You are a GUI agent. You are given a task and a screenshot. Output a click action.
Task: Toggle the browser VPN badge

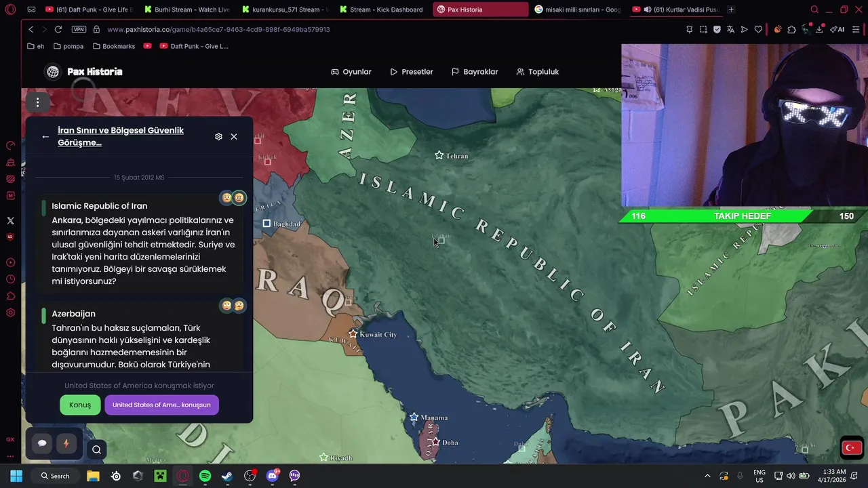point(79,29)
